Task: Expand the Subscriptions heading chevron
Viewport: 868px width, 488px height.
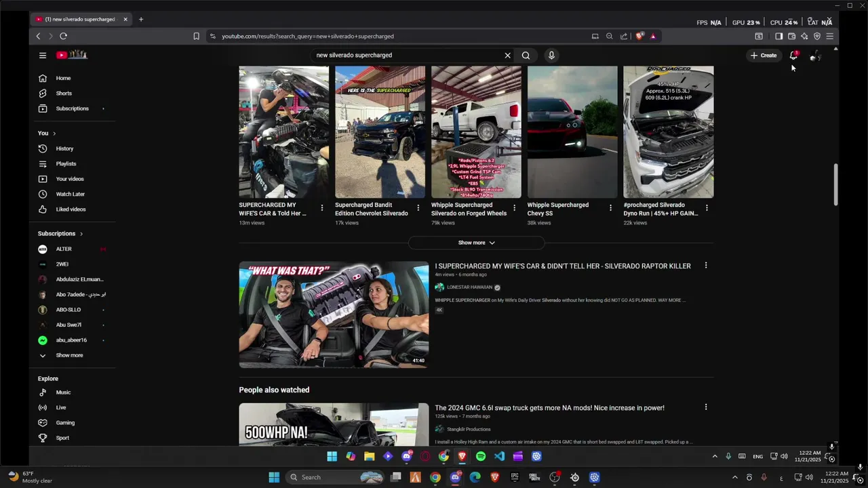Action: [81, 234]
